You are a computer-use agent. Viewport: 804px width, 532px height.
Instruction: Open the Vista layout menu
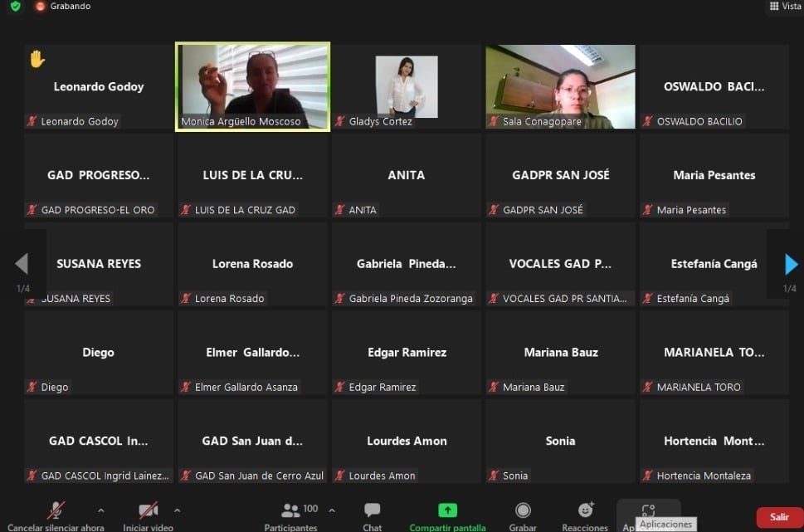click(785, 7)
